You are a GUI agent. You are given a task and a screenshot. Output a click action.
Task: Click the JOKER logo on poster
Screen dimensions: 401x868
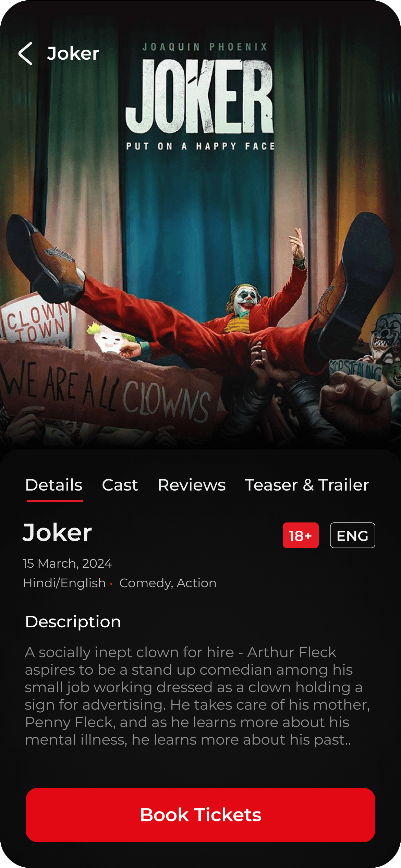[199, 96]
